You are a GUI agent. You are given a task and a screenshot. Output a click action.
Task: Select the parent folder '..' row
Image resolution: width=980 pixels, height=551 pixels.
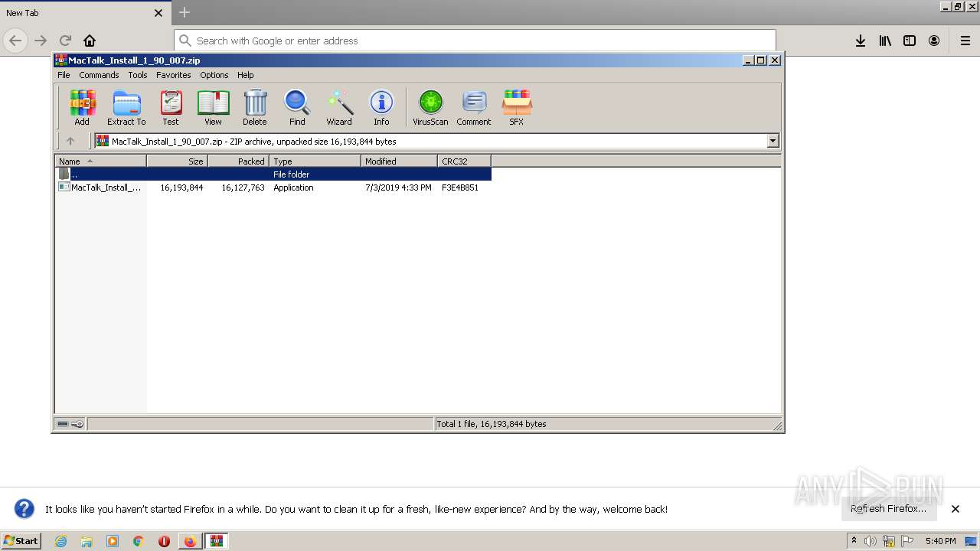click(273, 174)
